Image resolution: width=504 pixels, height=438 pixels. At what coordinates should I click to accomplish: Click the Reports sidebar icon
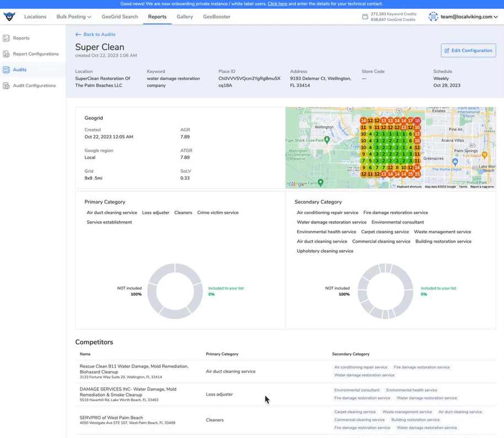(x=6, y=38)
